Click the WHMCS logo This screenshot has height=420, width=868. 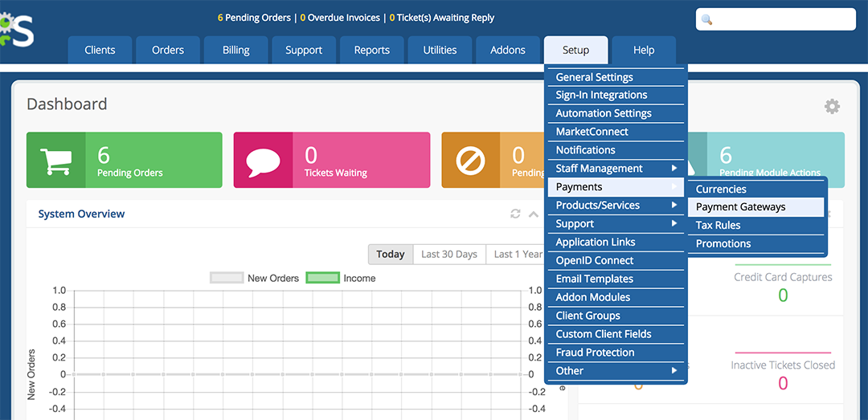(x=17, y=30)
